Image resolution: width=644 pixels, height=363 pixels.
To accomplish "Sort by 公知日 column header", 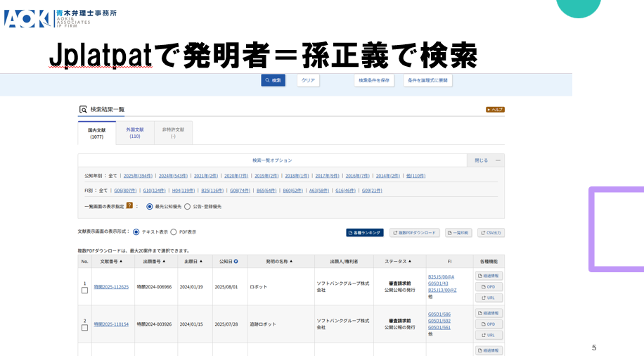I will (x=229, y=262).
